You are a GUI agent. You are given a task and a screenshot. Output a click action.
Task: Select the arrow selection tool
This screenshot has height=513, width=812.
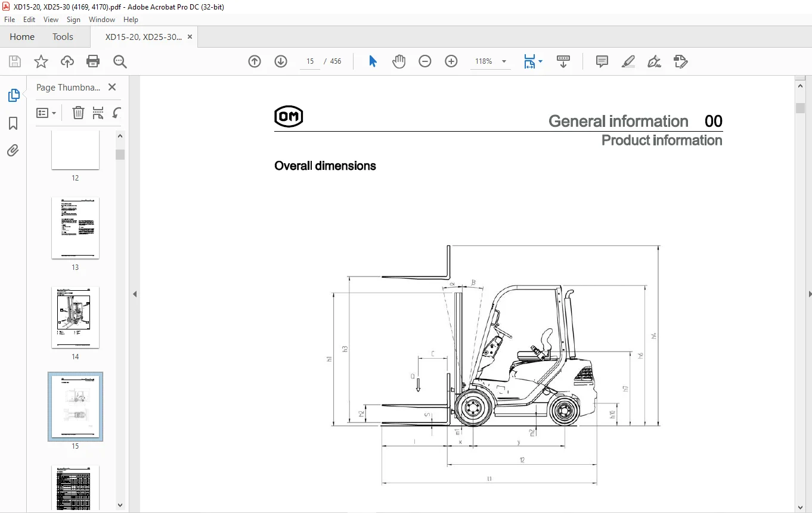[x=373, y=61]
